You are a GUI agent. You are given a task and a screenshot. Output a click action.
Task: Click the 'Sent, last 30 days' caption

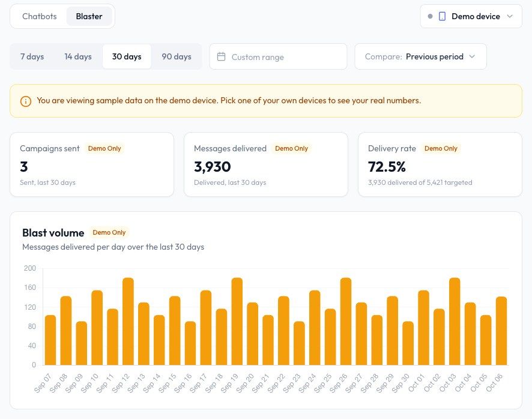click(48, 182)
